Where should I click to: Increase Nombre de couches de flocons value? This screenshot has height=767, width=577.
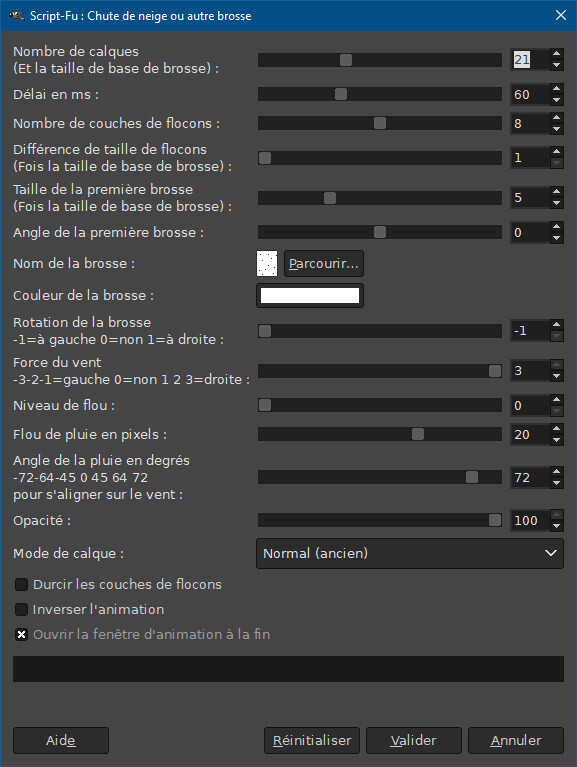point(556,117)
